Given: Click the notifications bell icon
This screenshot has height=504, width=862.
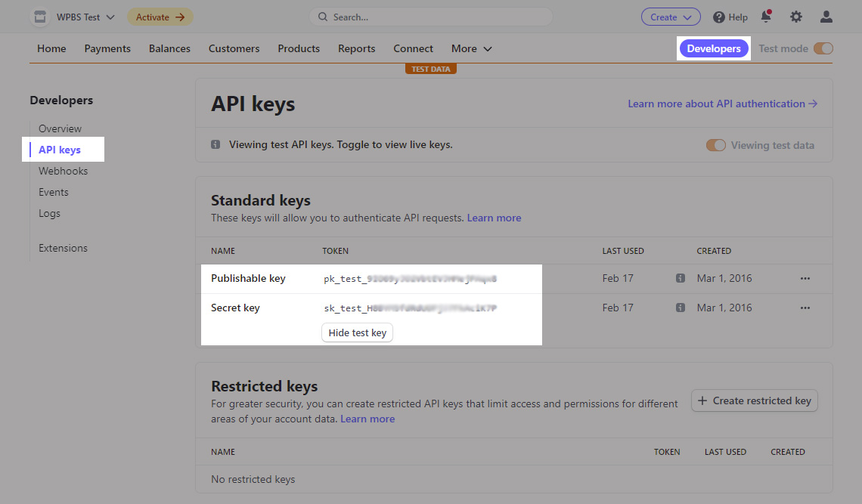Looking at the screenshot, I should pos(766,17).
